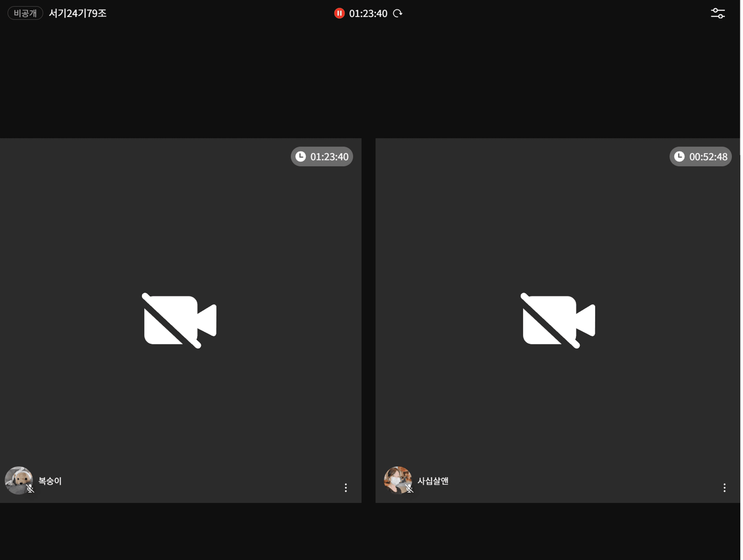Click the clock icon in the 01:23:40 tile badge
743x560 pixels.
(301, 157)
